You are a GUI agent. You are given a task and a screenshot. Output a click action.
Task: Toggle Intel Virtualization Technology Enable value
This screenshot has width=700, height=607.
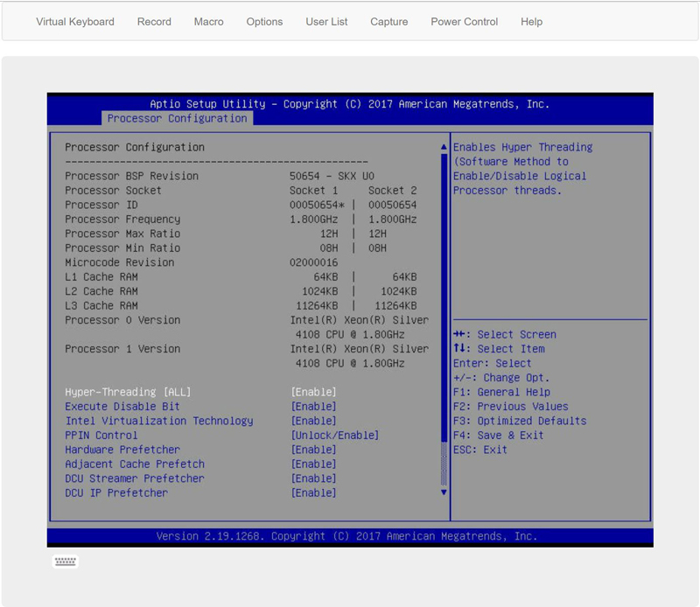pyautogui.click(x=313, y=421)
